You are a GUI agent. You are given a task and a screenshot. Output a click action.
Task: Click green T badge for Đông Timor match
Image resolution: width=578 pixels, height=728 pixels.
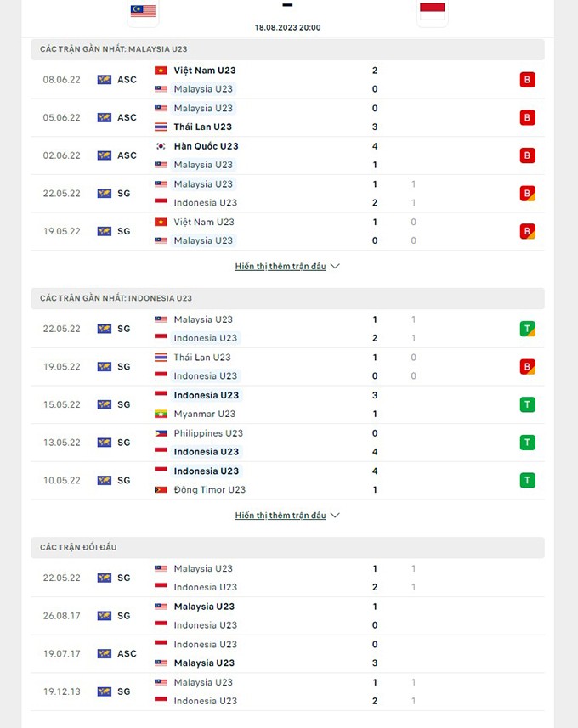(x=528, y=480)
